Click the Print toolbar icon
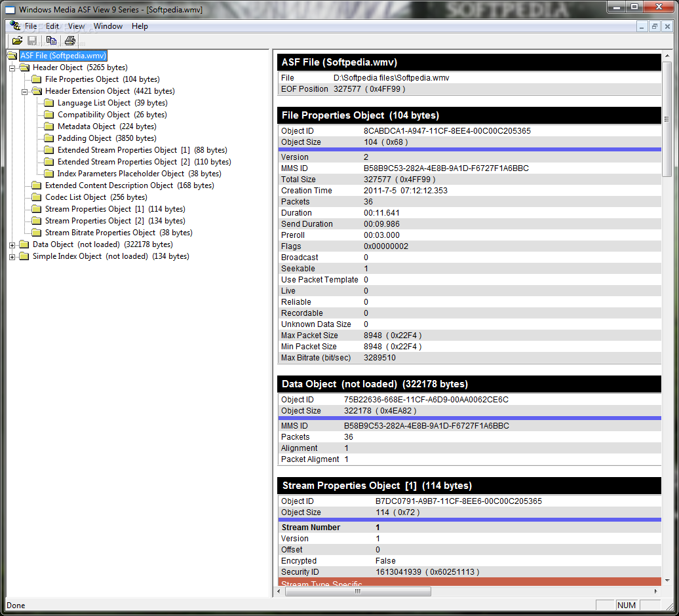The image size is (679, 616). click(x=69, y=41)
